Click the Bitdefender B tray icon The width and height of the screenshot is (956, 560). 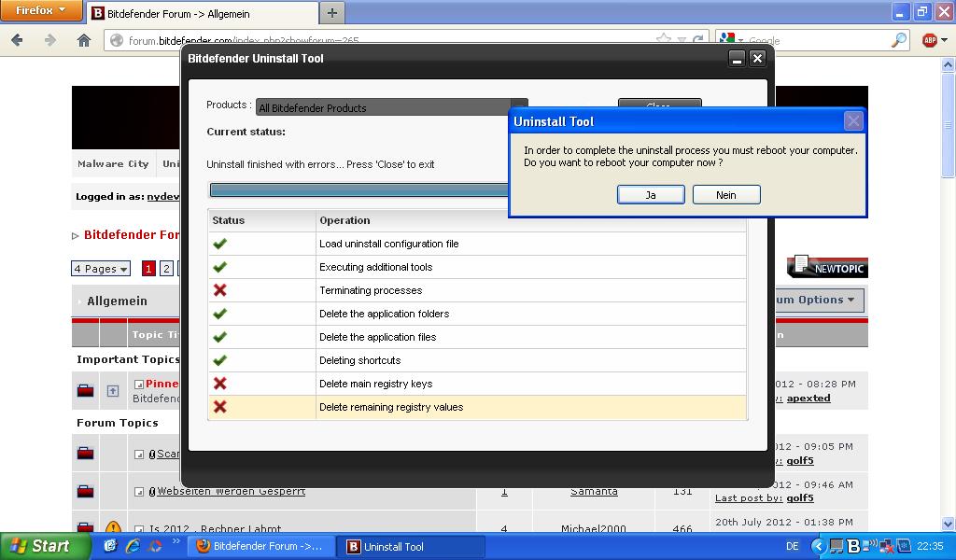855,547
